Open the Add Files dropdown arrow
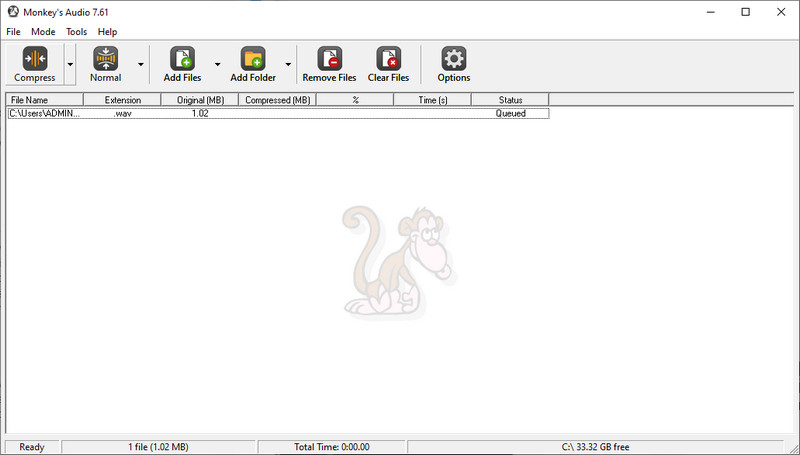Viewport: 800px width, 455px height. coord(217,64)
